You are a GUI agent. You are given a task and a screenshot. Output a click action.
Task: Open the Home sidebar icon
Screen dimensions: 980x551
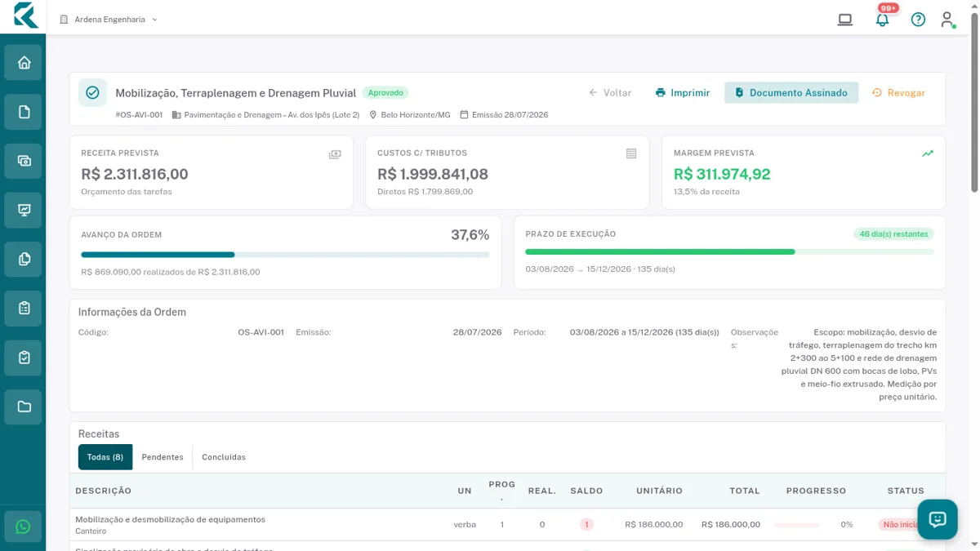tap(23, 63)
